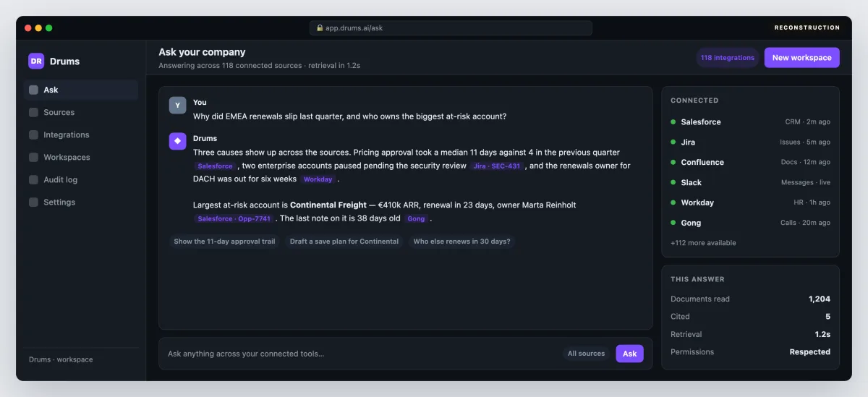The width and height of the screenshot is (868, 397).
Task: Click the RECONSTRUCTION badge
Action: click(807, 28)
